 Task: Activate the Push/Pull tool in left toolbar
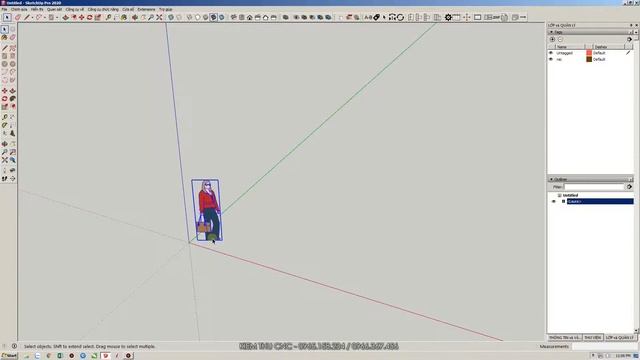pos(13,91)
